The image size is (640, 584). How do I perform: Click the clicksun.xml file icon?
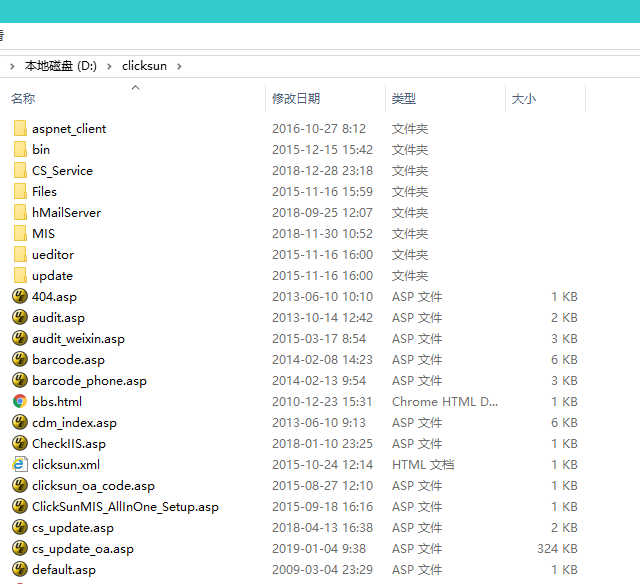pyautogui.click(x=20, y=464)
